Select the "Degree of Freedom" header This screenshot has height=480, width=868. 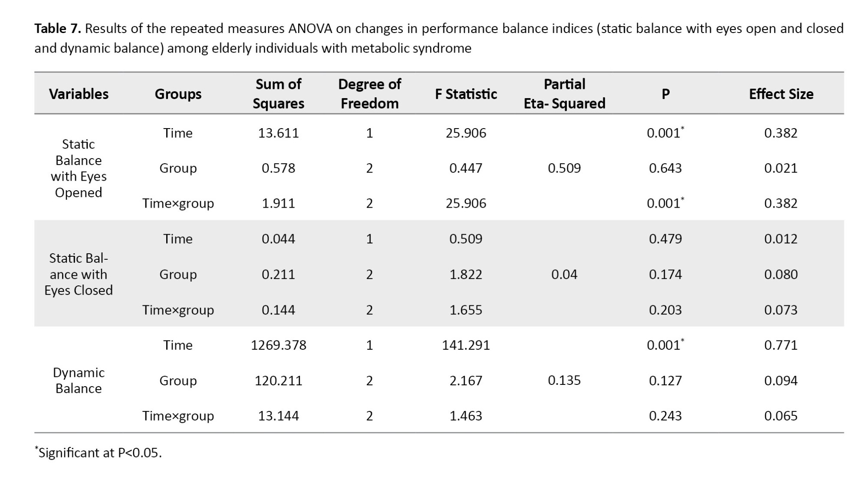pos(369,94)
